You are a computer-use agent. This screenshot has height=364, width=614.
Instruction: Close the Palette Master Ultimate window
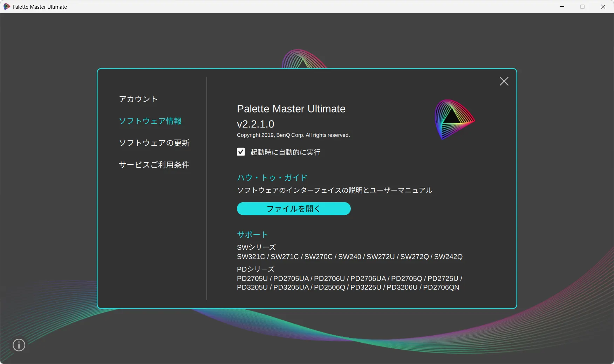pyautogui.click(x=603, y=7)
